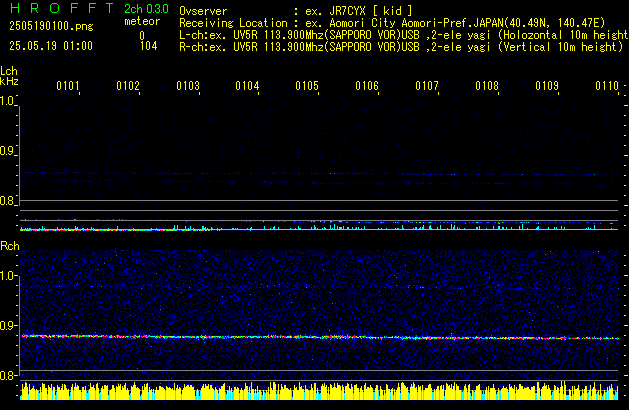Viewport: 629px width, 410px height.
Task: Click the 'meteor' label
Action: pos(142,21)
